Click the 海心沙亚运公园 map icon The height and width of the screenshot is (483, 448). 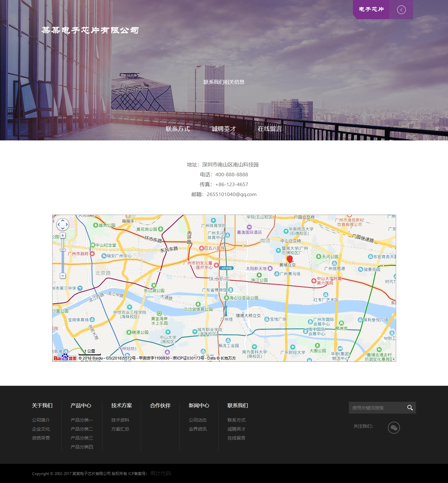[227, 298]
